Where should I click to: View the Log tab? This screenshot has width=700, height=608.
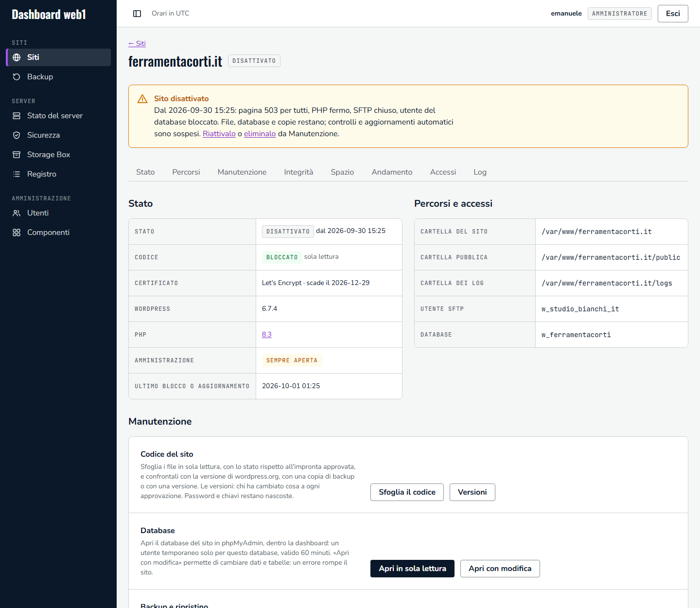tap(480, 172)
